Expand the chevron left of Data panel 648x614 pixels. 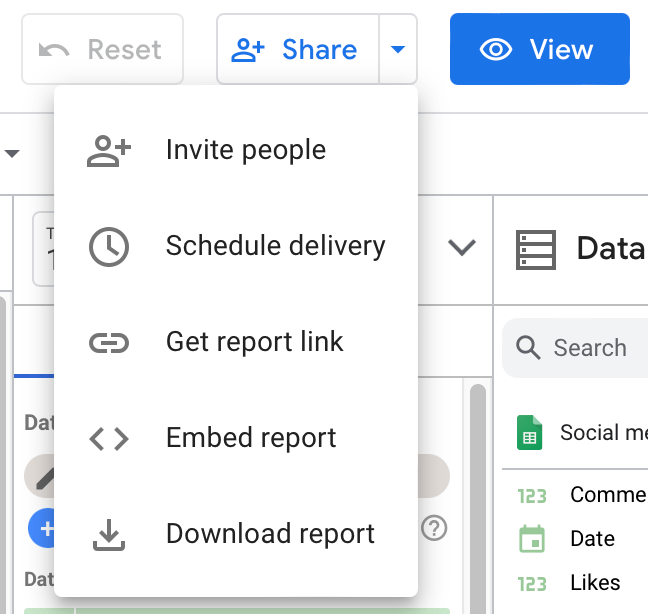click(x=461, y=248)
